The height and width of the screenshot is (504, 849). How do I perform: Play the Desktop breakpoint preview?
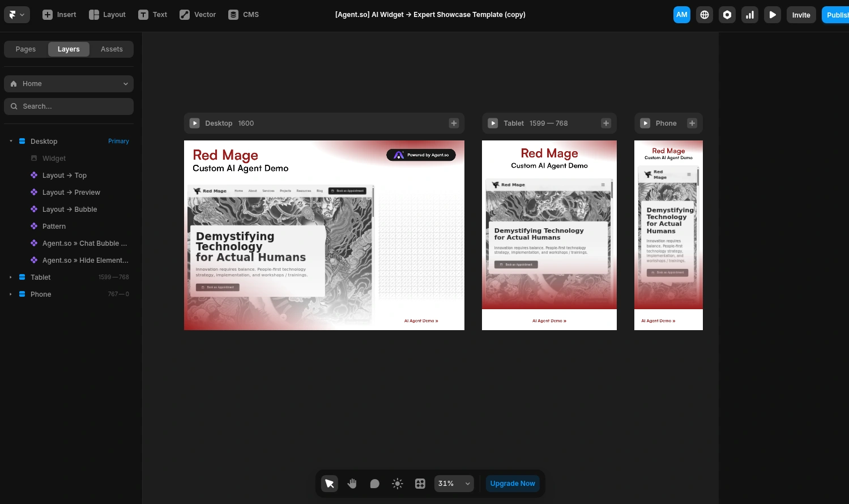click(194, 123)
